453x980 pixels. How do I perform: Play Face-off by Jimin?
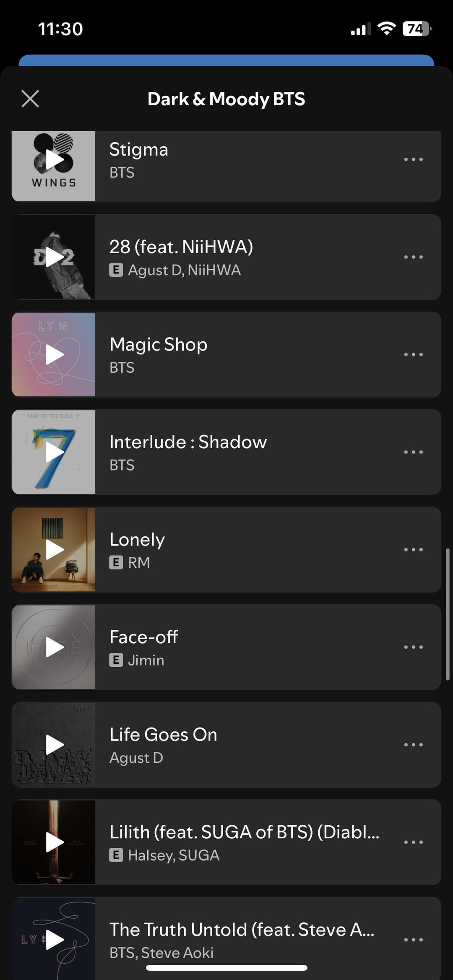click(54, 647)
